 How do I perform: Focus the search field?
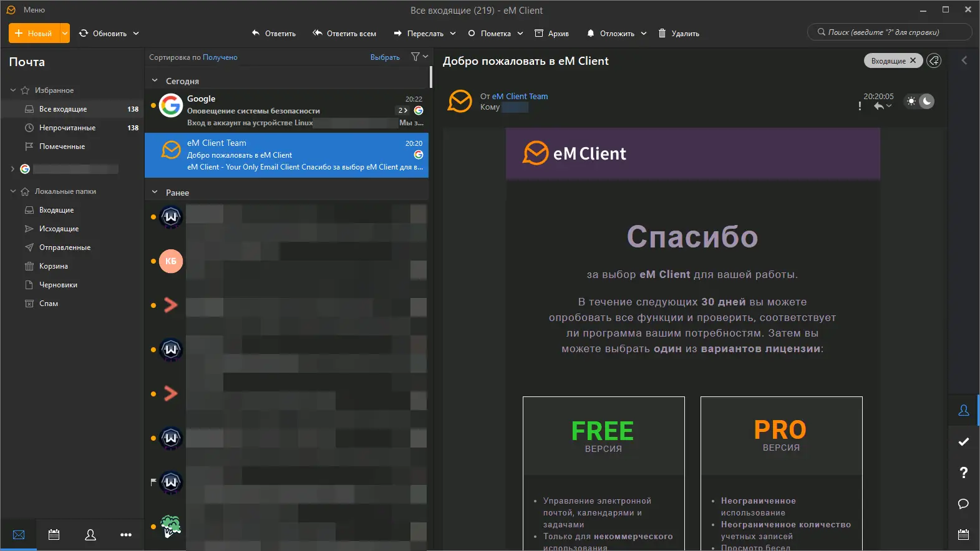point(890,32)
